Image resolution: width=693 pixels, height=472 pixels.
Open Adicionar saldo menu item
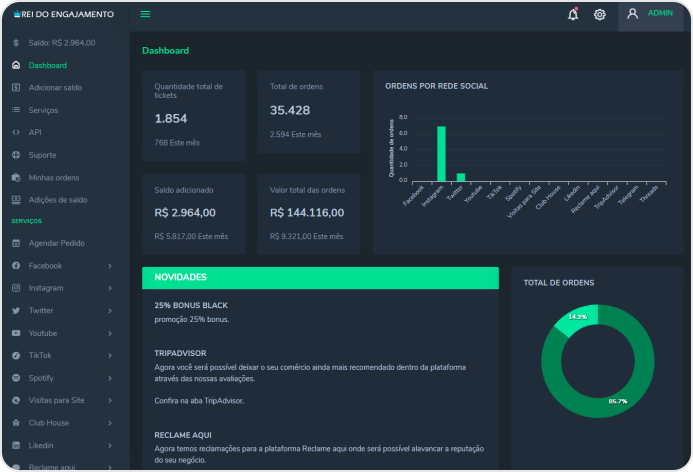(55, 88)
